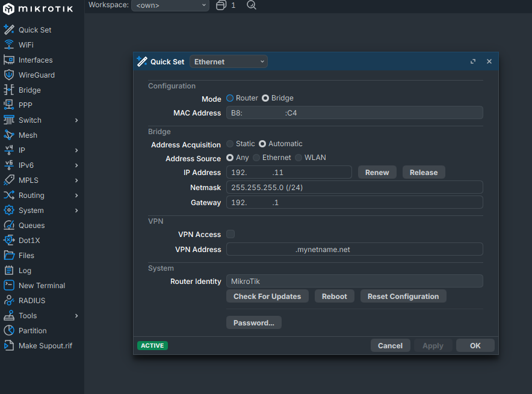
Task: Open the RADIUS sidebar icon
Action: click(9, 300)
